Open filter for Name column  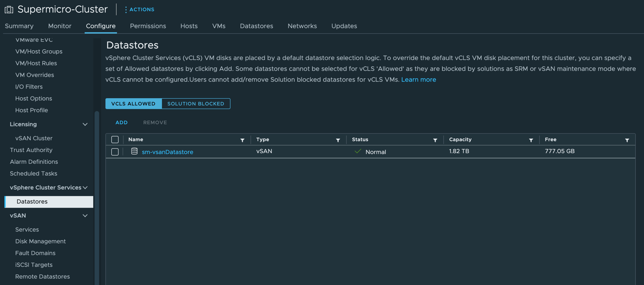(242, 140)
